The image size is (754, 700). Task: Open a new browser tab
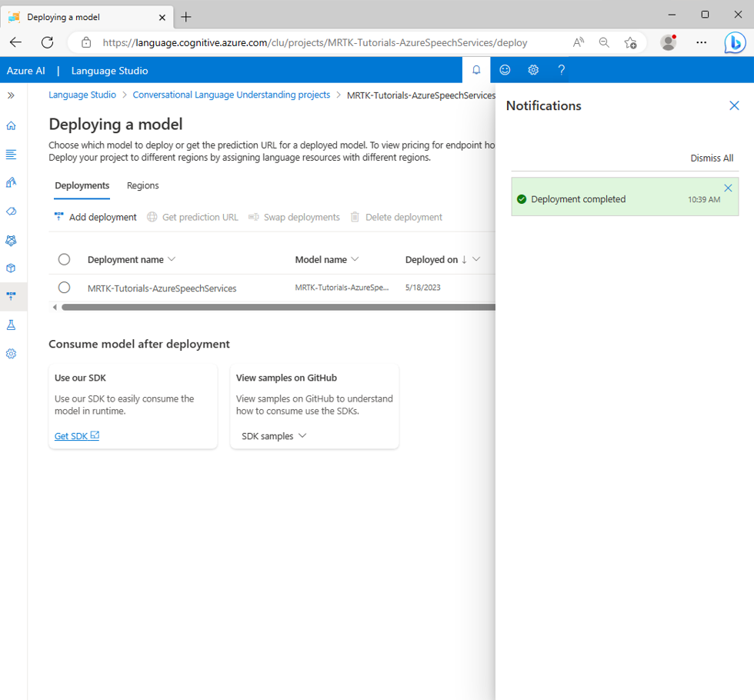[185, 17]
